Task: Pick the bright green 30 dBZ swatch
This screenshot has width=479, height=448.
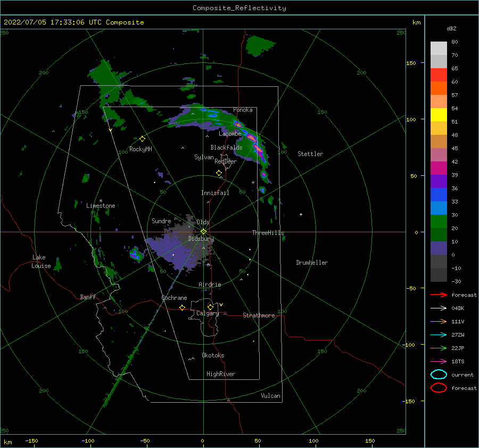Action: coord(439,222)
